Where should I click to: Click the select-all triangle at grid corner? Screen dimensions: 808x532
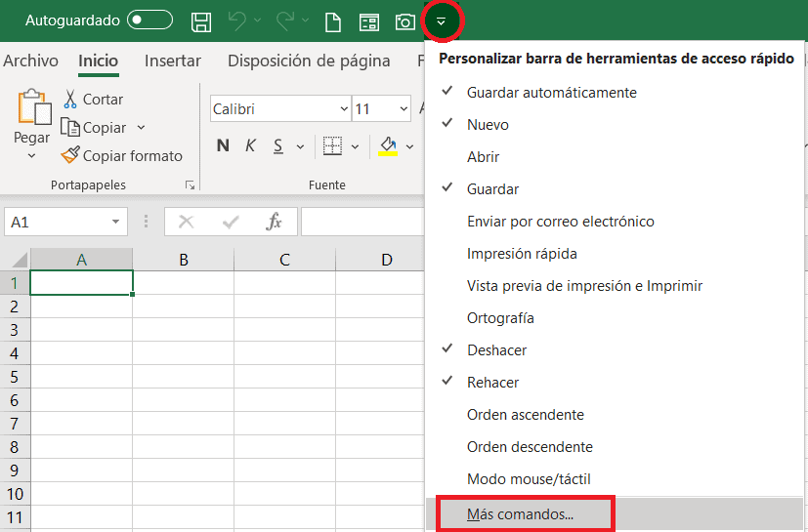click(x=20, y=259)
